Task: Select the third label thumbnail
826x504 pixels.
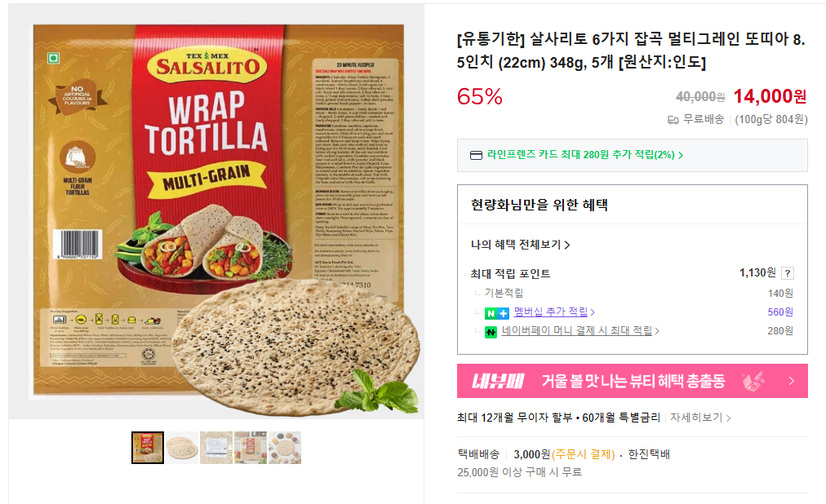Action: [x=216, y=448]
